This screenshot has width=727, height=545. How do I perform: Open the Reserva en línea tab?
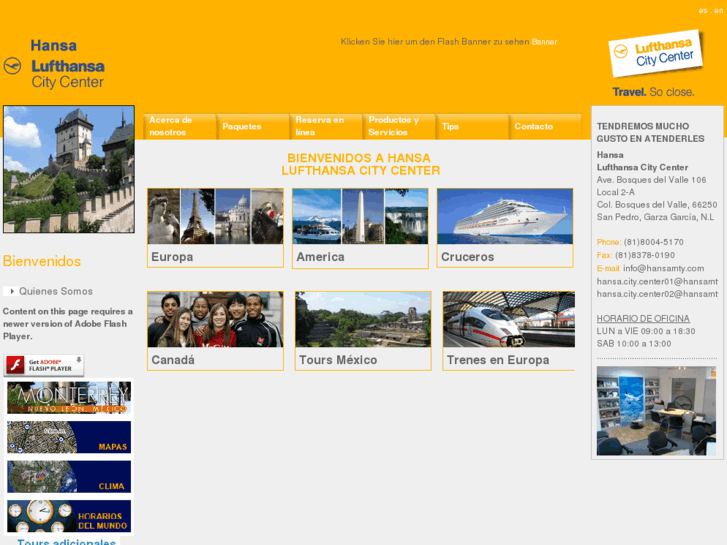pyautogui.click(x=326, y=126)
